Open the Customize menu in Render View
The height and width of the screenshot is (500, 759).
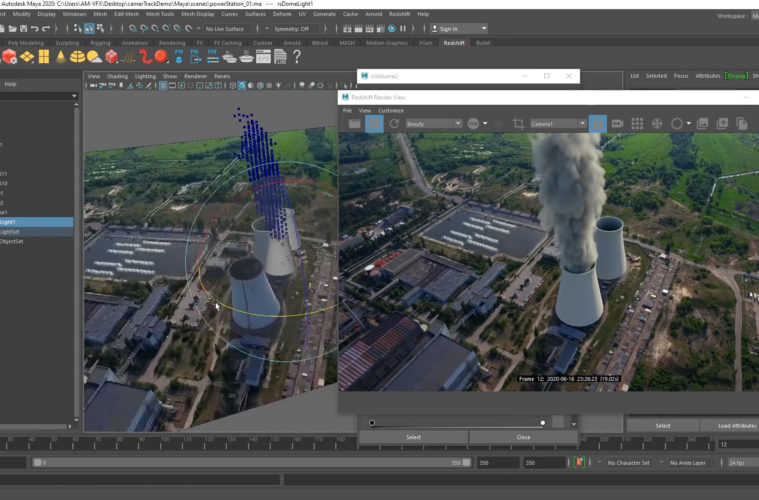pos(391,111)
